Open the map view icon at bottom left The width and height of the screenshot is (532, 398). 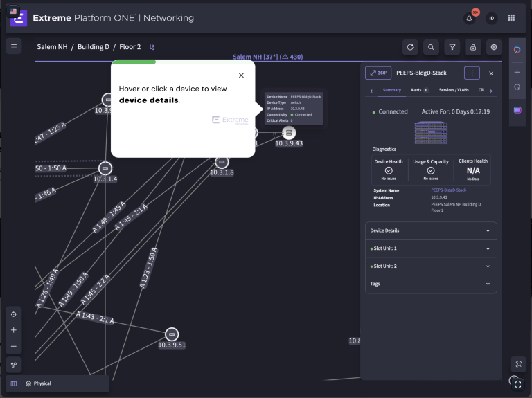click(x=14, y=383)
